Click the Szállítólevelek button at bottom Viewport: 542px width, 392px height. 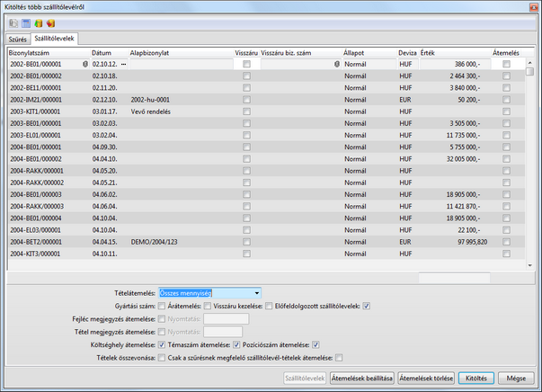click(x=305, y=379)
